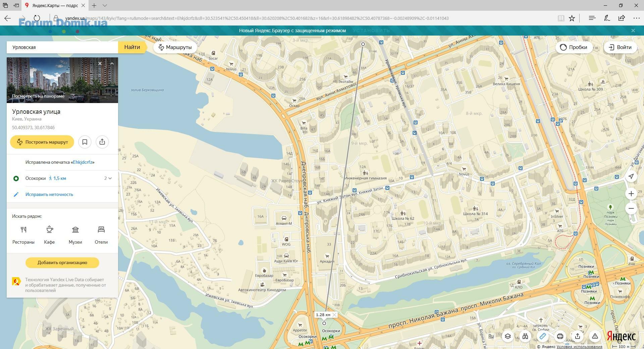Toggle traffic display with the Пробки button

[x=574, y=47]
